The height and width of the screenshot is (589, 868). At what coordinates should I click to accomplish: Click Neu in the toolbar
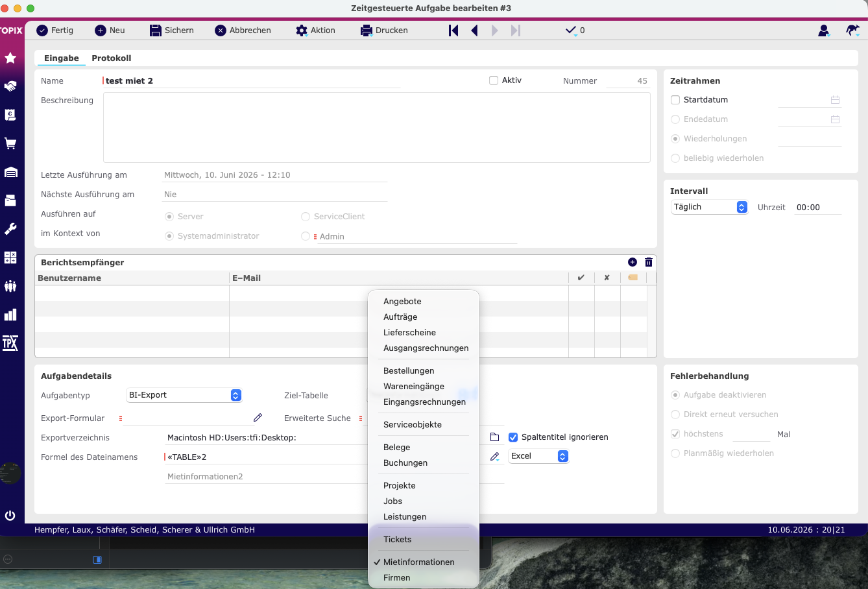(x=110, y=30)
